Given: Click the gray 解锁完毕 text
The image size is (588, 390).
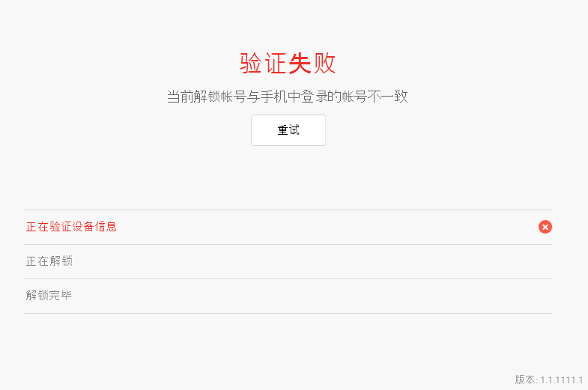Looking at the screenshot, I should point(49,295).
